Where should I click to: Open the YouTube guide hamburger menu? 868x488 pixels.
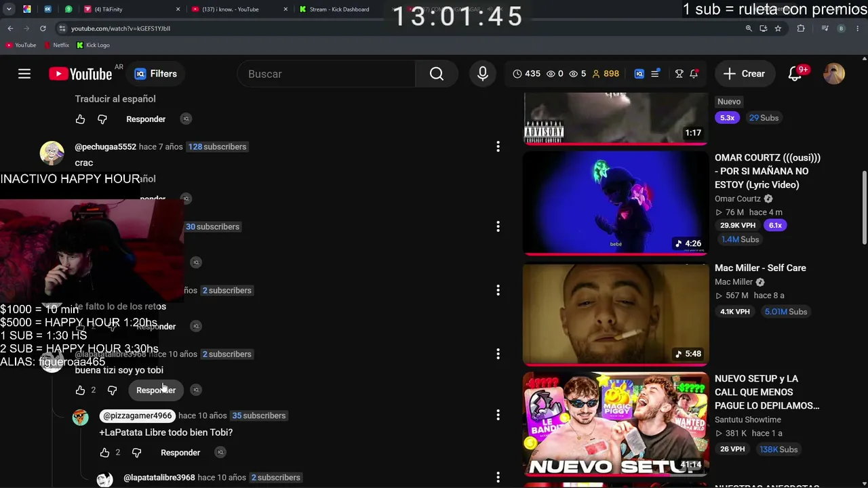[x=24, y=74]
